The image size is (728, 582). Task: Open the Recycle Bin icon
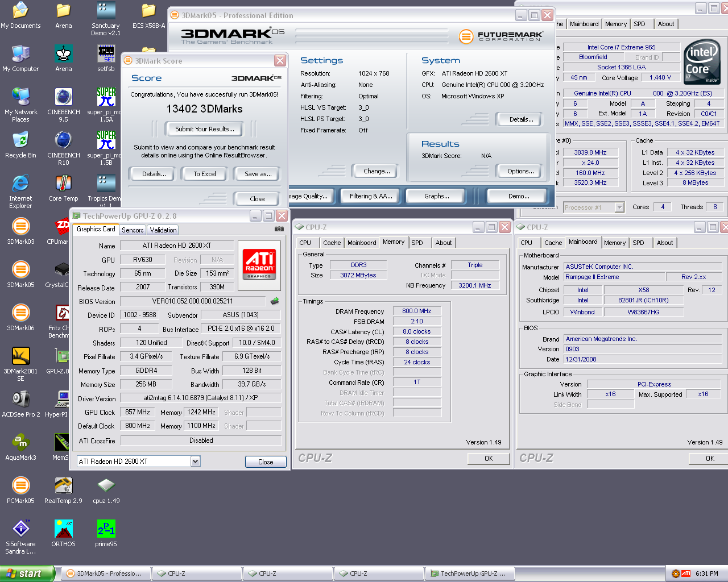tap(20, 145)
